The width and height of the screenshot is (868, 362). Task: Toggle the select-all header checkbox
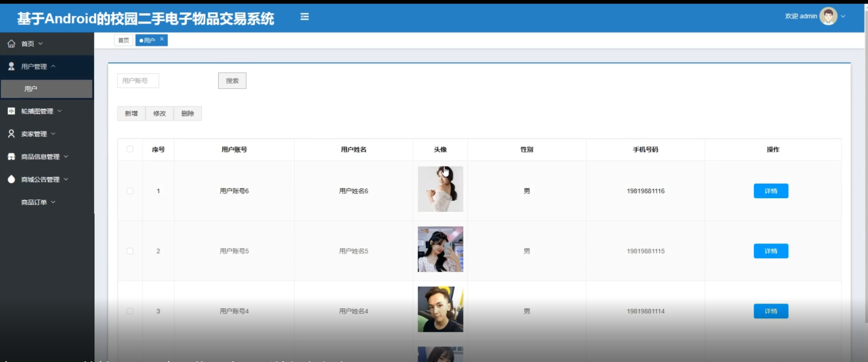pyautogui.click(x=130, y=149)
